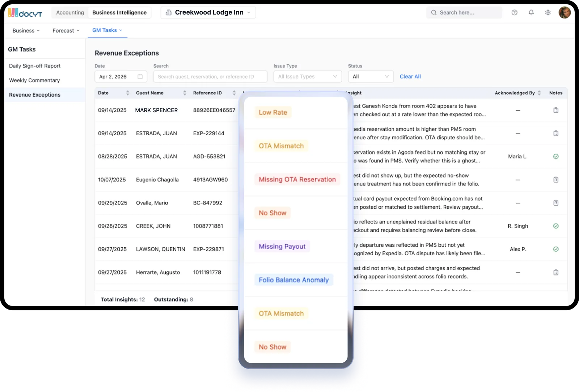Expand the Forecast menu
The image size is (579, 392).
pyautogui.click(x=66, y=31)
